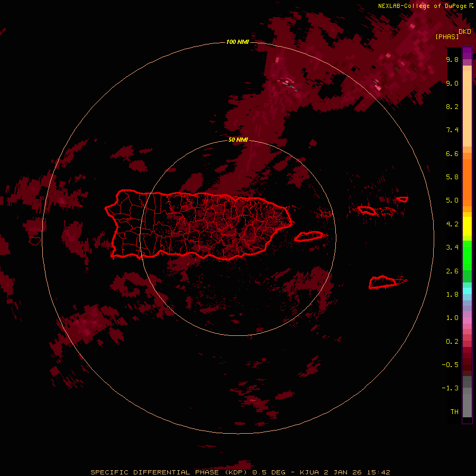Select the -0.5 scale value

pyautogui.click(x=450, y=365)
